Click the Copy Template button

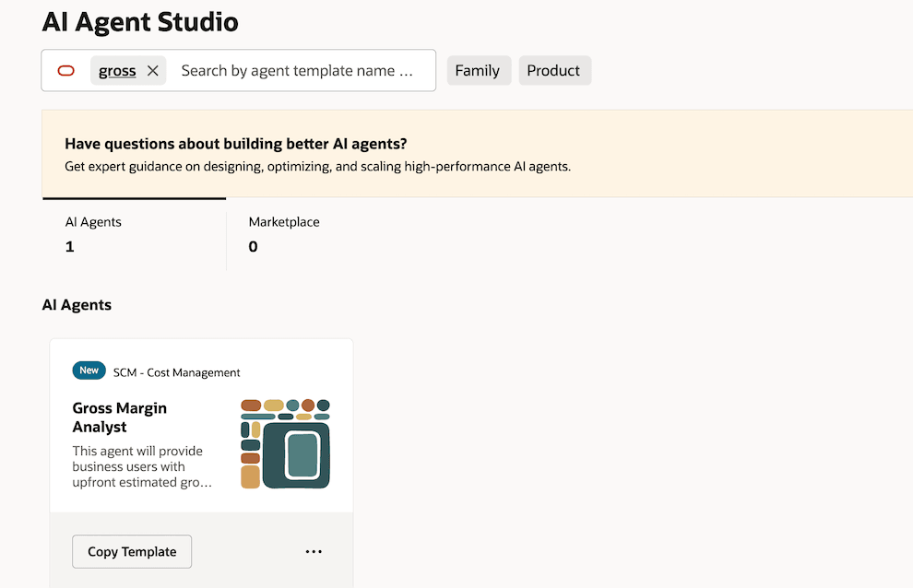(x=131, y=551)
